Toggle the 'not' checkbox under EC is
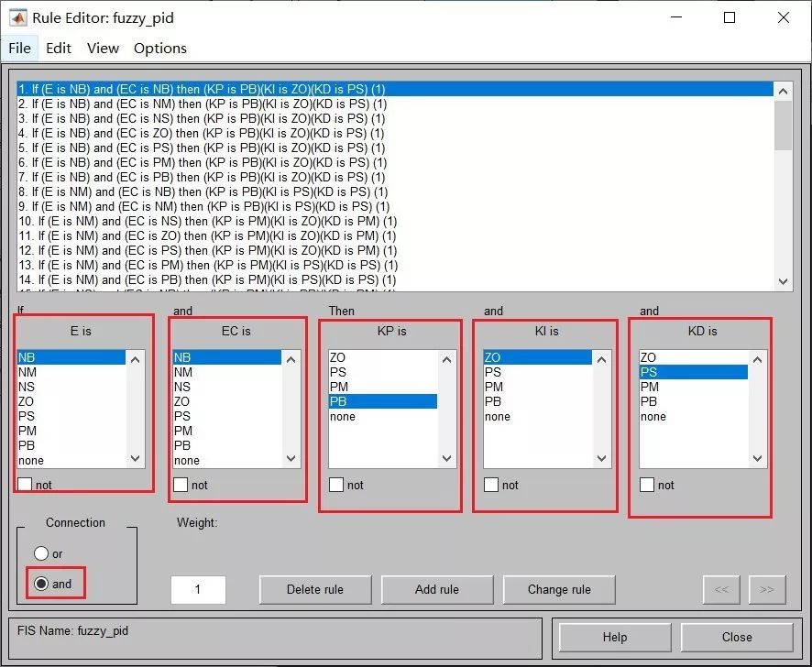 181,485
